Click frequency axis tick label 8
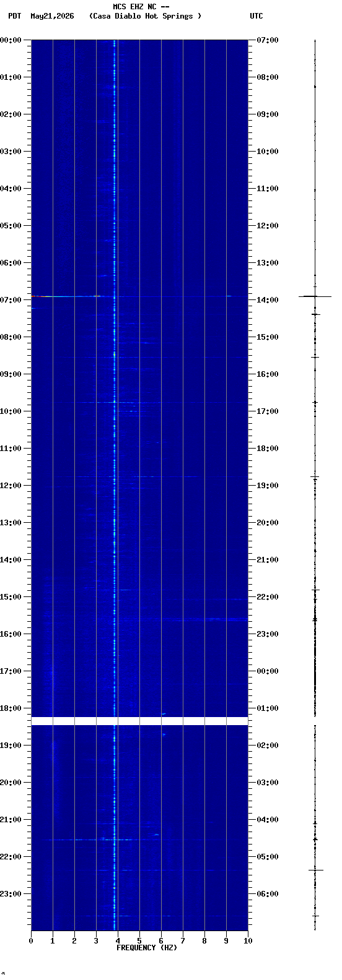Screen dimensions: 342x980 (204, 941)
